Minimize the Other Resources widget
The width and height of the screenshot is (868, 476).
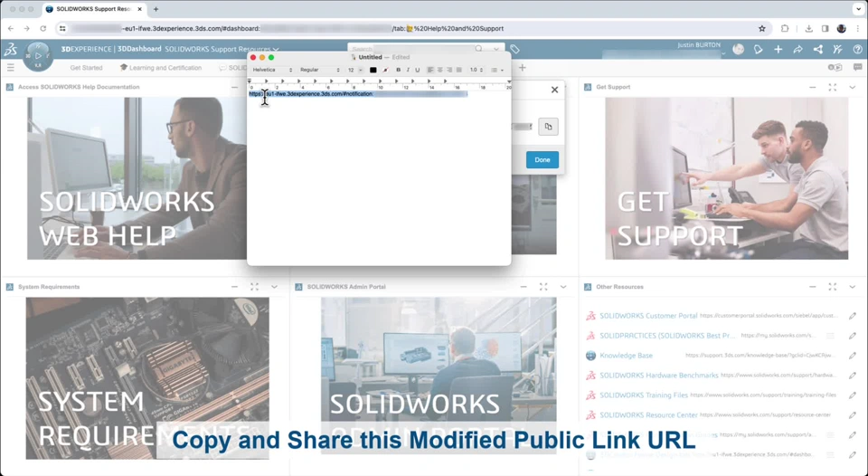point(812,287)
